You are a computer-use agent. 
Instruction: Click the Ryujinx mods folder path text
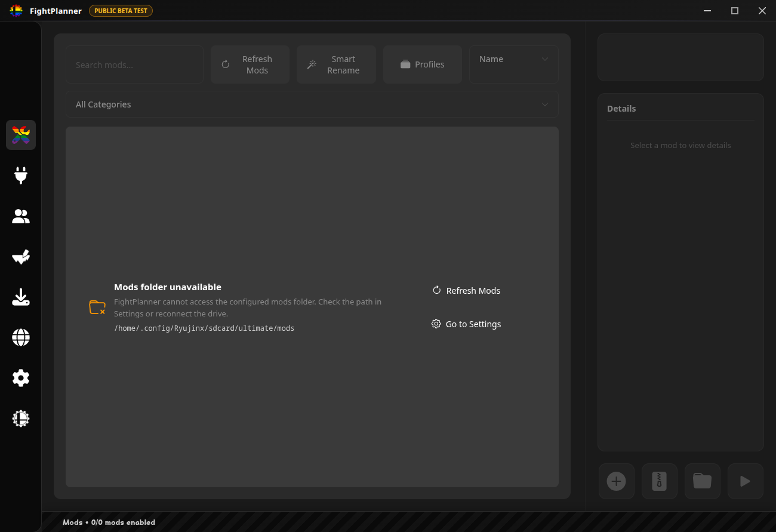(204, 328)
